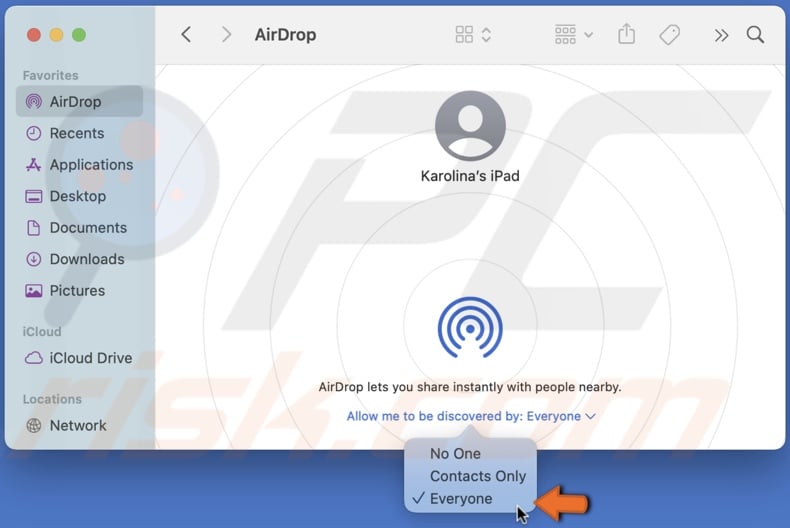Click the Downloads arrow icon
The width and height of the screenshot is (790, 528).
pyautogui.click(x=34, y=259)
